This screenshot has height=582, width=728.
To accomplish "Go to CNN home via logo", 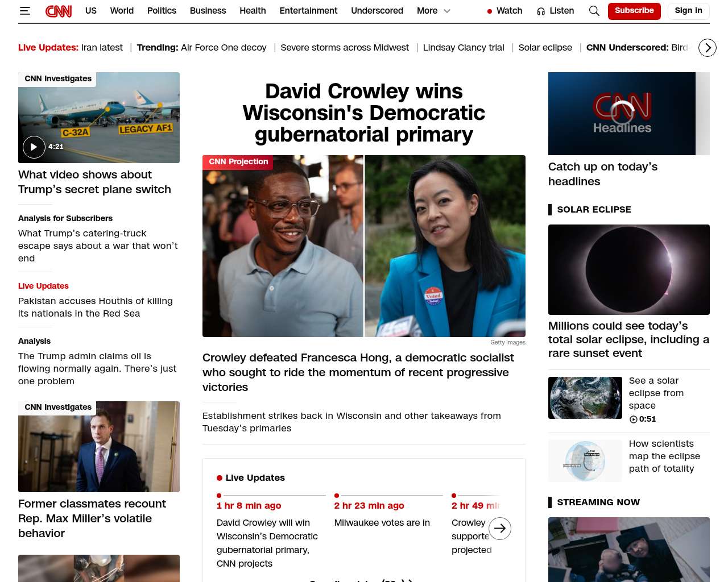I will point(59,11).
